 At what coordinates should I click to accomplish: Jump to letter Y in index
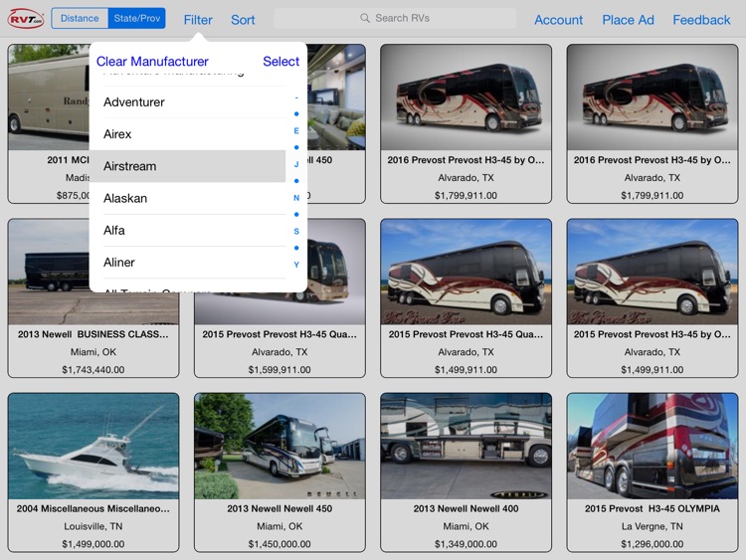[x=296, y=265]
